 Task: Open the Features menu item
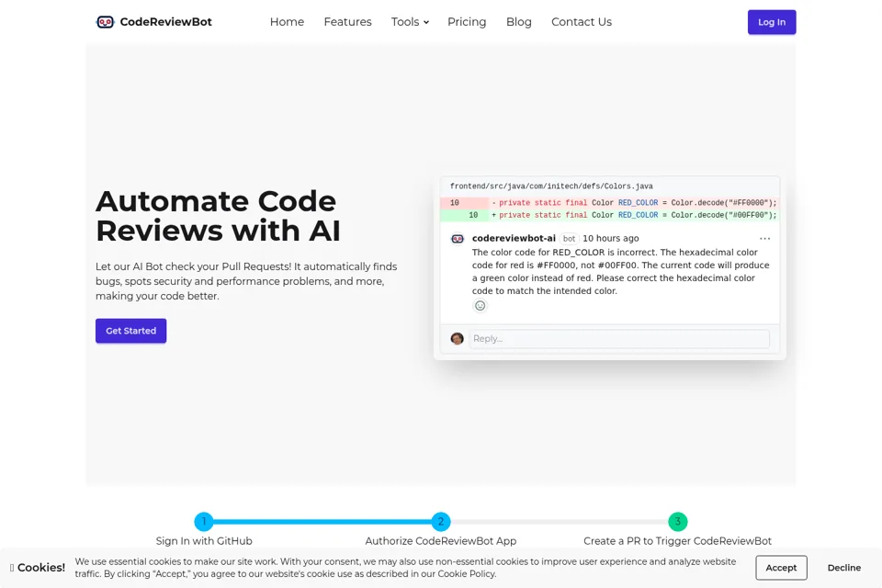point(347,22)
